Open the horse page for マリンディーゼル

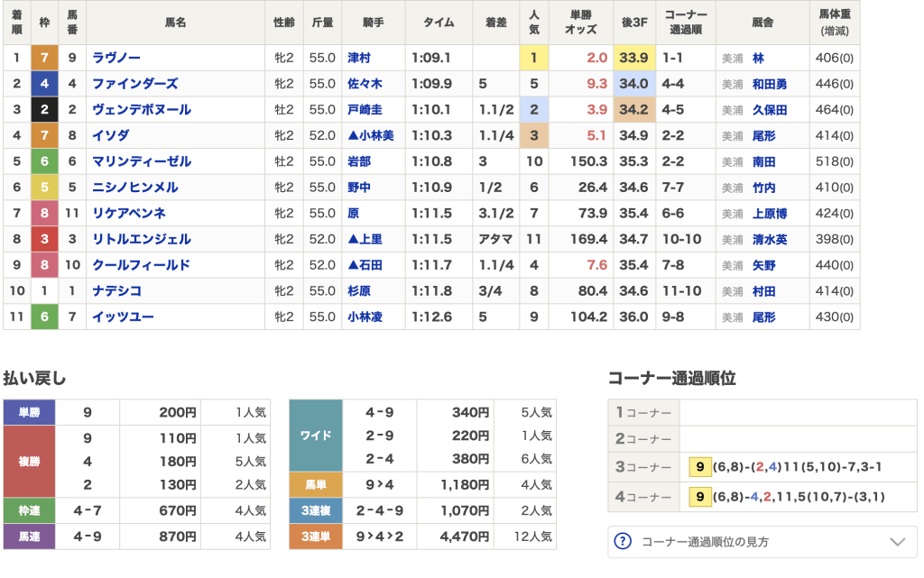coord(142,161)
